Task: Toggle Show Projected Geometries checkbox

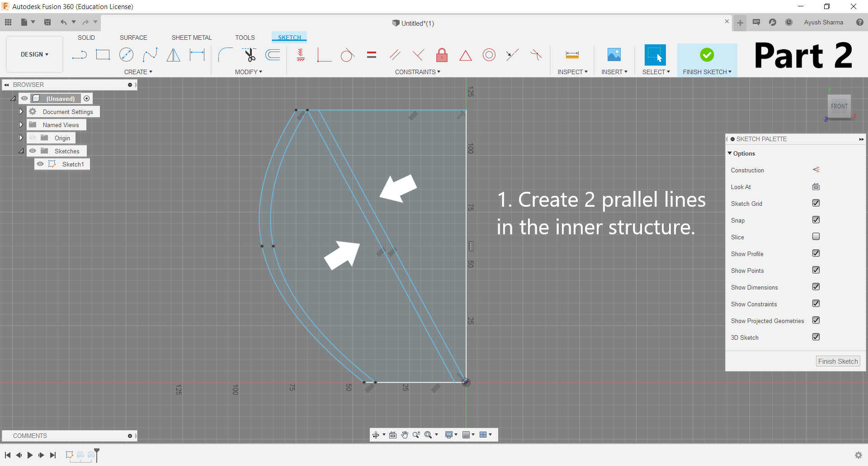Action: [816, 320]
